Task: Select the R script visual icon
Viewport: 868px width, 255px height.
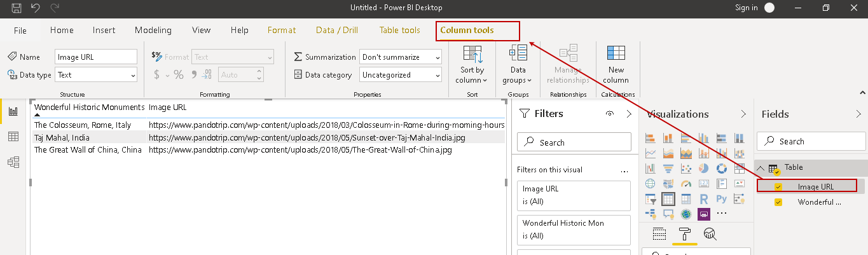Action: point(704,200)
